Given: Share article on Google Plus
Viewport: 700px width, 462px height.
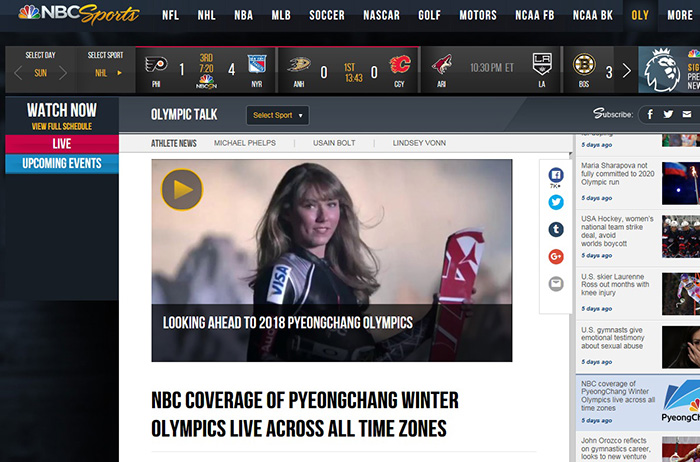Looking at the screenshot, I should tap(556, 257).
